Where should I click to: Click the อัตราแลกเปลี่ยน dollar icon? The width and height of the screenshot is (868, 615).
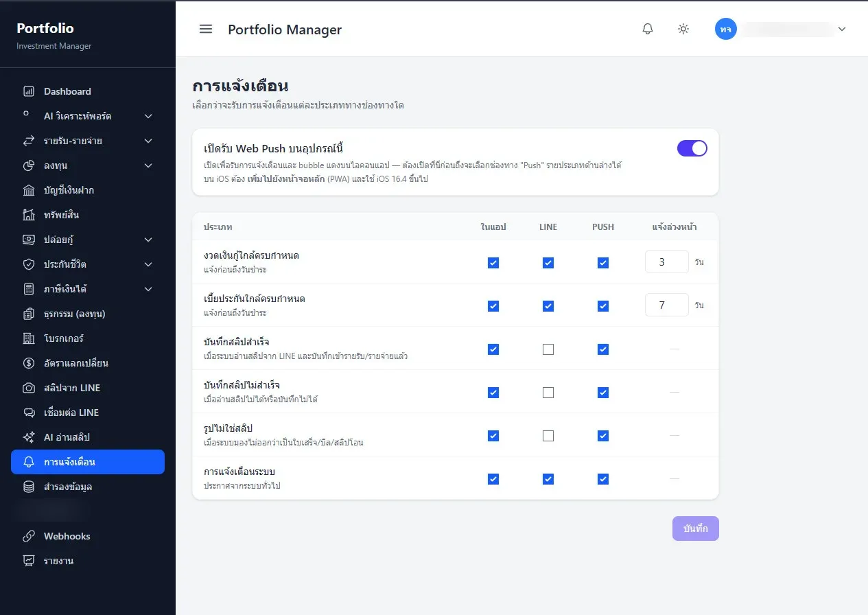tap(29, 363)
